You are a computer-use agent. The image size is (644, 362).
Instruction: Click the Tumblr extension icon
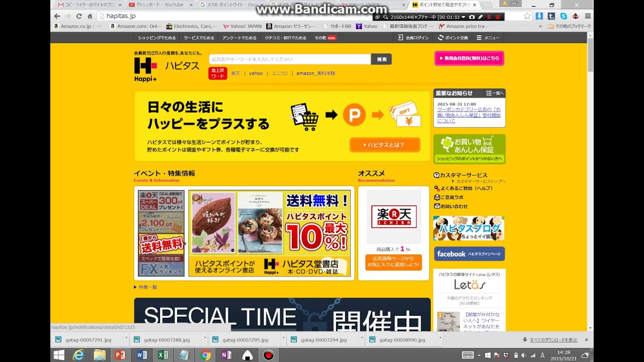(551, 16)
